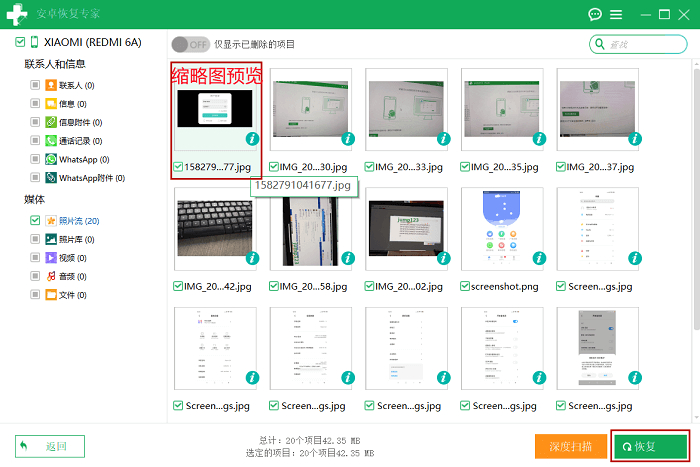The width and height of the screenshot is (700, 467).
Task: Open the 158279...77.jpg thumbnail preview
Action: pos(215,109)
